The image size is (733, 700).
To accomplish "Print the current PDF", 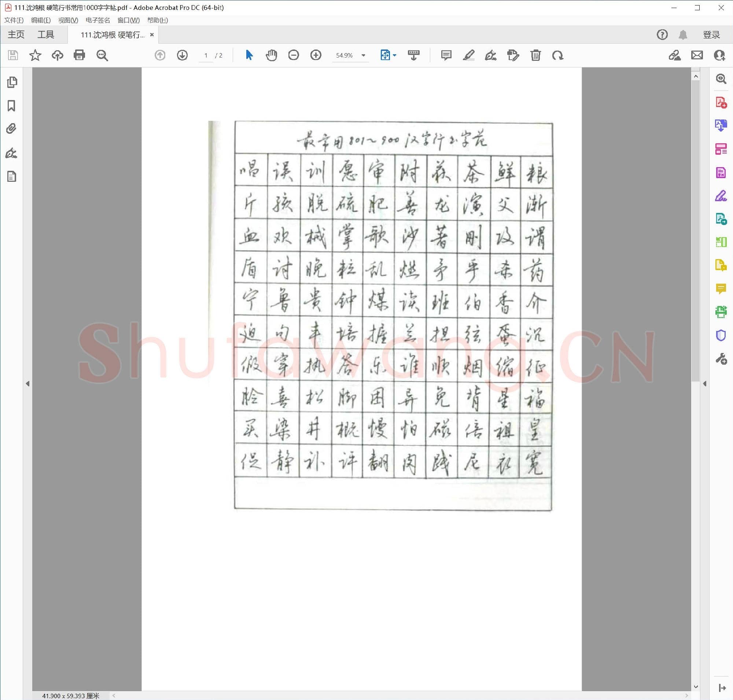I will (x=79, y=55).
